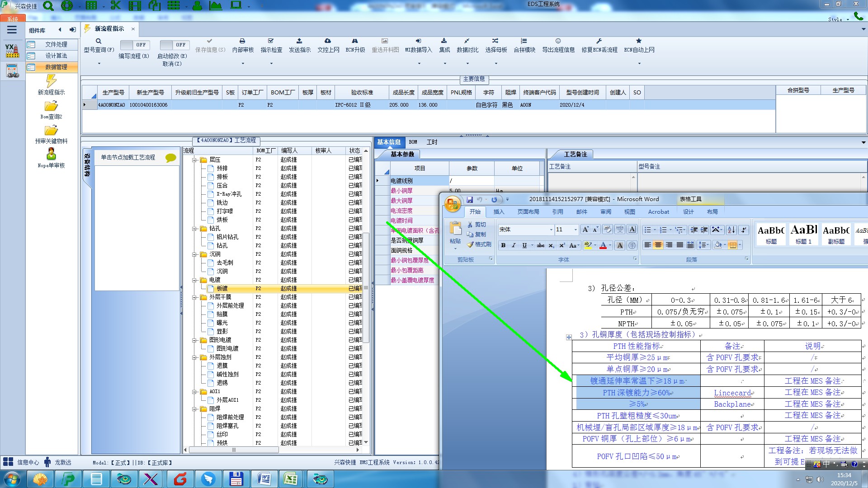
Task: Open dropdown arrow under 型号查询(F)
Action: click(99, 63)
